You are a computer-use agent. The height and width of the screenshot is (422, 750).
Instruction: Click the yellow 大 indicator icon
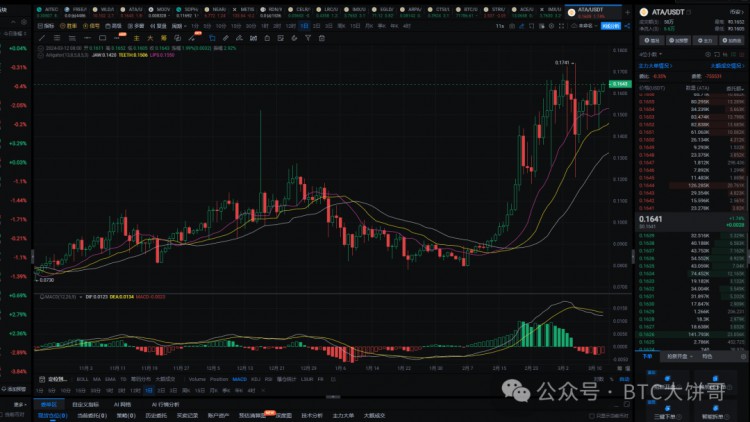click(150, 38)
